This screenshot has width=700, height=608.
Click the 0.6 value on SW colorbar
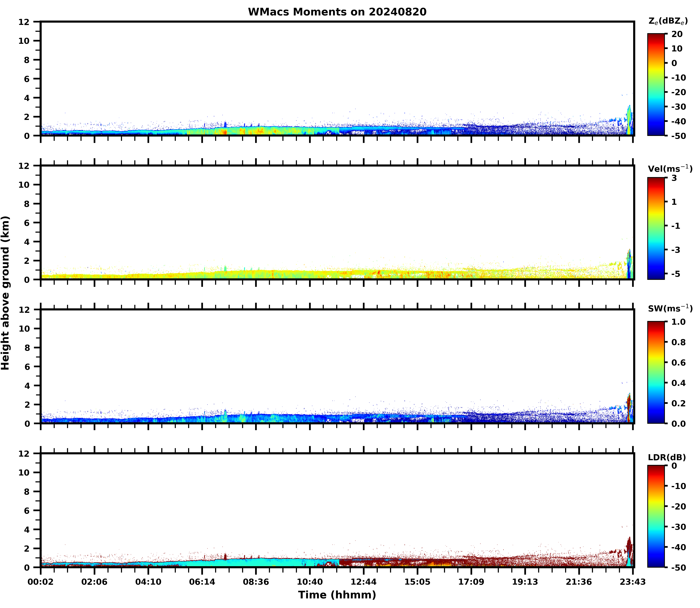678,363
